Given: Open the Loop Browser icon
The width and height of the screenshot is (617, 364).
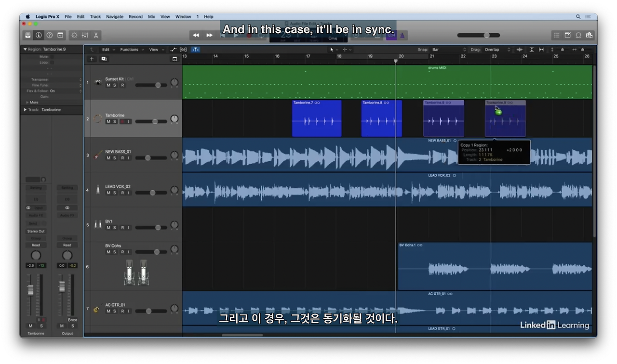Looking at the screenshot, I should click(578, 35).
